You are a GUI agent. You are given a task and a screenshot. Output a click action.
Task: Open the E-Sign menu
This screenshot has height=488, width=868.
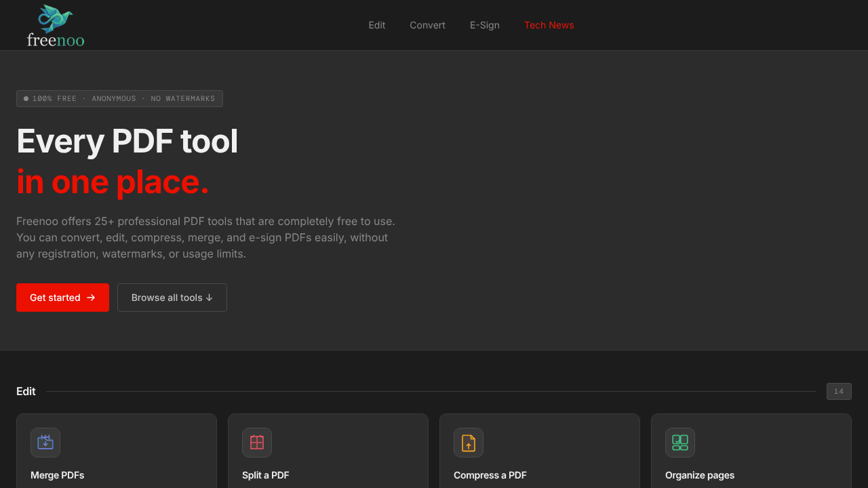[x=485, y=25]
